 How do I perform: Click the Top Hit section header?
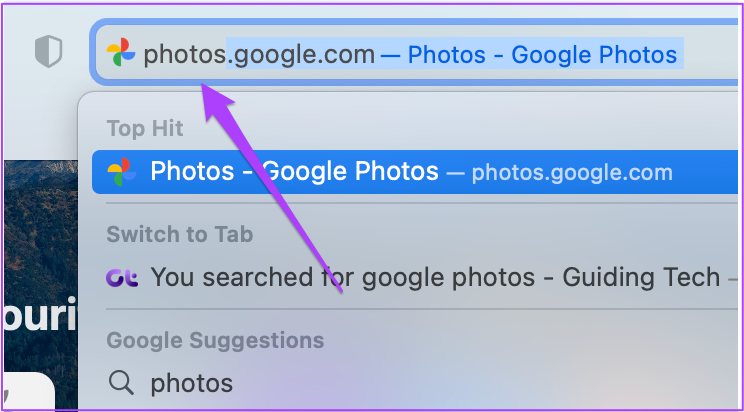[x=145, y=128]
